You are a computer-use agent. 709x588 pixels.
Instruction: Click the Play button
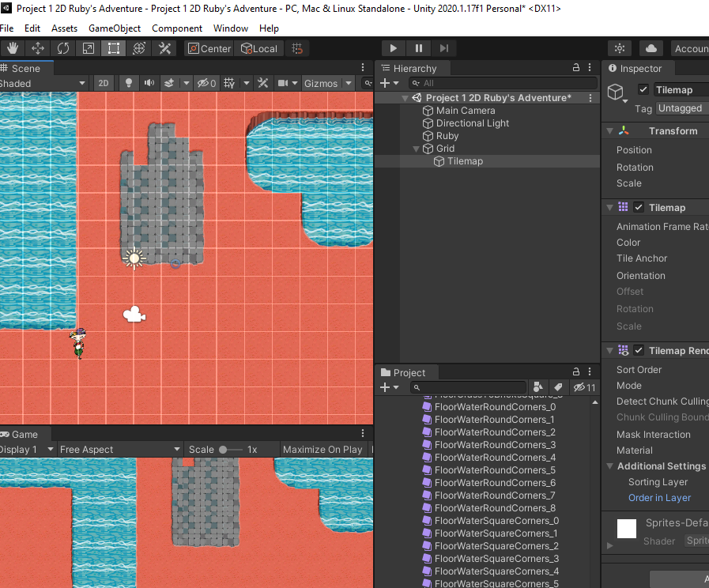[394, 48]
